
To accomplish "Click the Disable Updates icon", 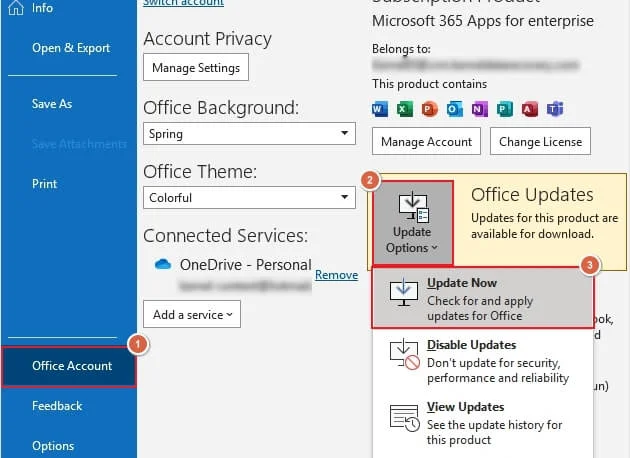I will (x=404, y=354).
